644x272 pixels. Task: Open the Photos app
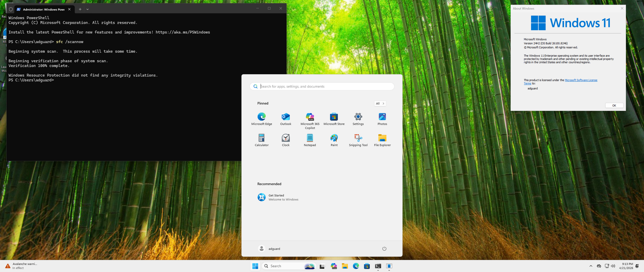point(382,117)
